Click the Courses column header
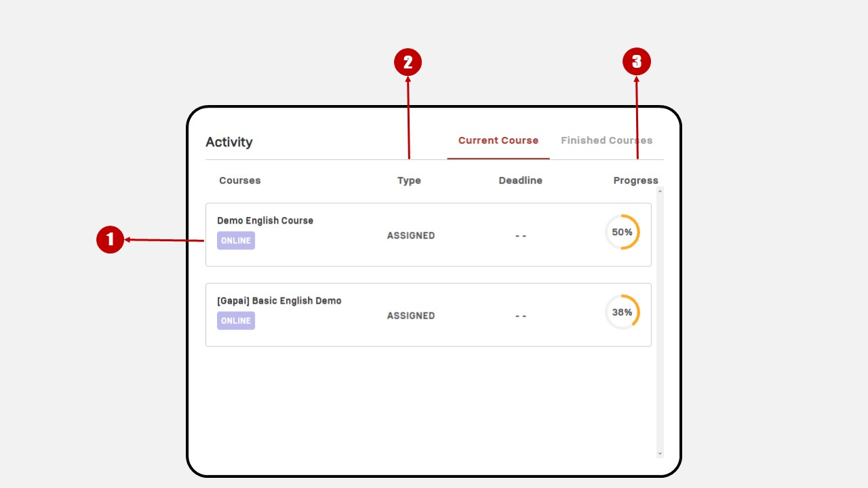The height and width of the screenshot is (488, 868). pyautogui.click(x=240, y=180)
